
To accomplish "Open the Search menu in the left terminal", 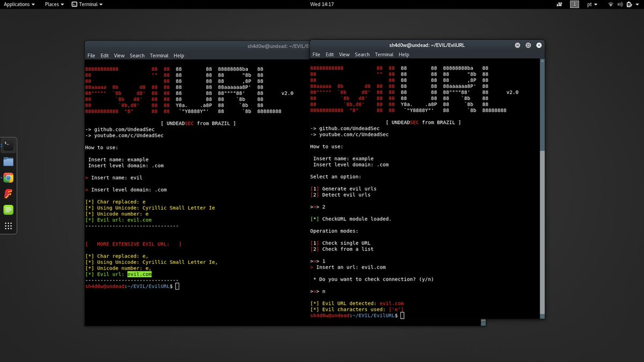I will click(x=137, y=55).
